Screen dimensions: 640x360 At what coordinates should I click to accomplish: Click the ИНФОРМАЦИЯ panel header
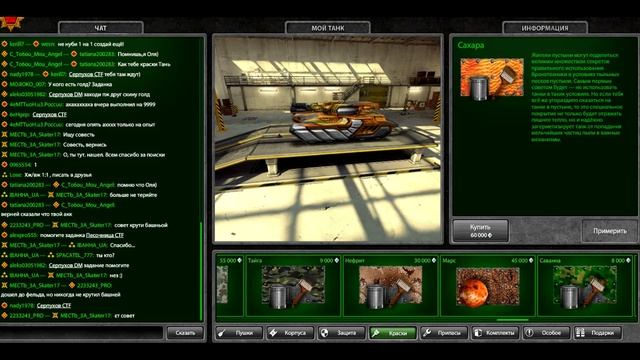coord(545,28)
